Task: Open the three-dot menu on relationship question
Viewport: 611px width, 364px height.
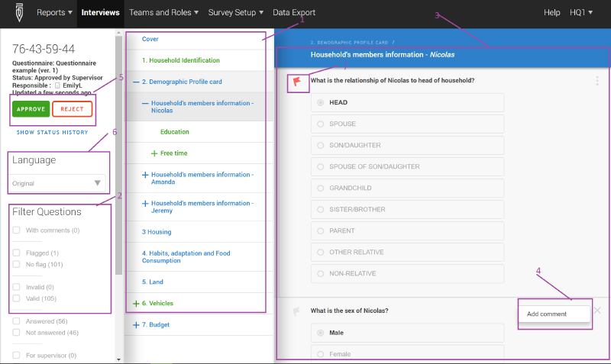Action: pyautogui.click(x=597, y=81)
